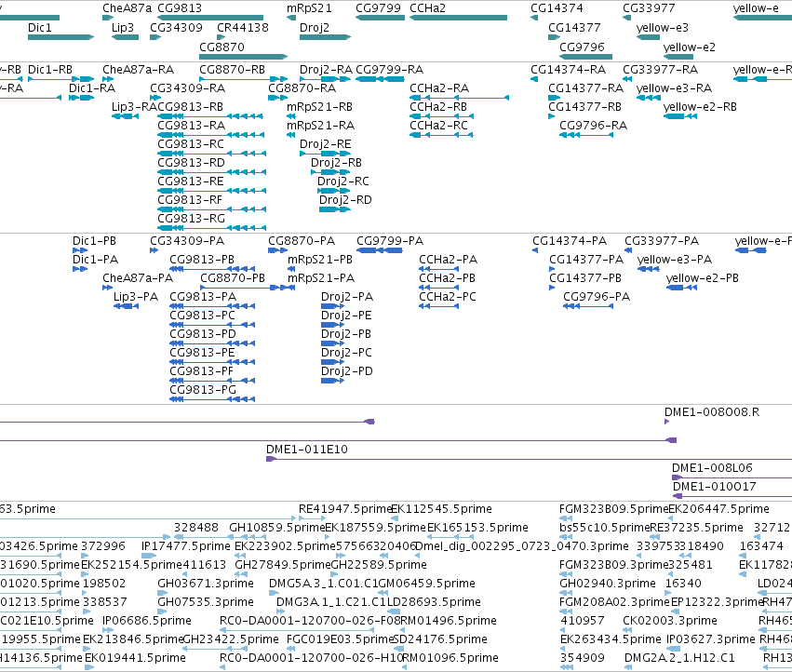
Task: Open the EST label "IP06686.5prime"
Action: [x=146, y=621]
